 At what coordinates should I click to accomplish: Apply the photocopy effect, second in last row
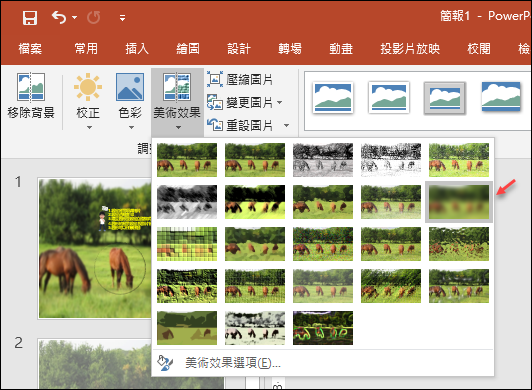tap(255, 328)
